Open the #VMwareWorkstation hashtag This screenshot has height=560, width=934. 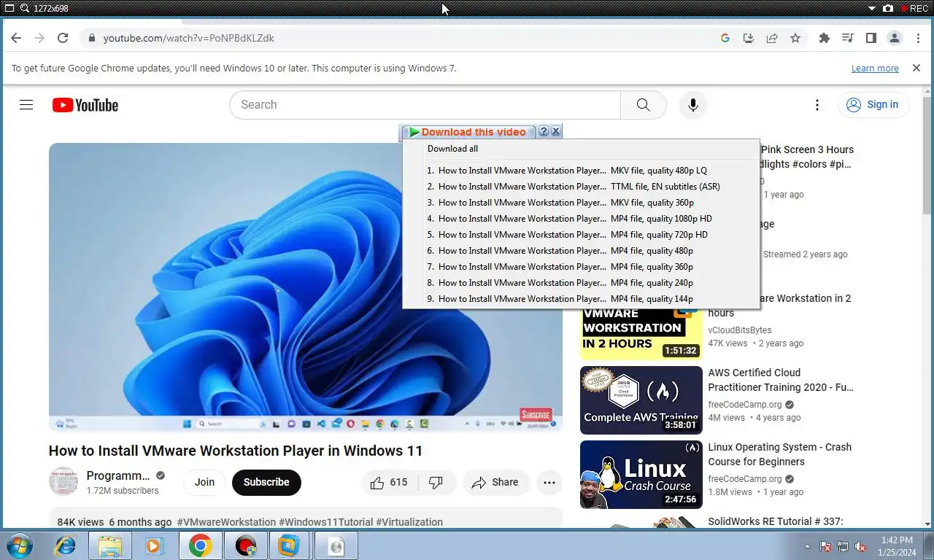point(226,522)
